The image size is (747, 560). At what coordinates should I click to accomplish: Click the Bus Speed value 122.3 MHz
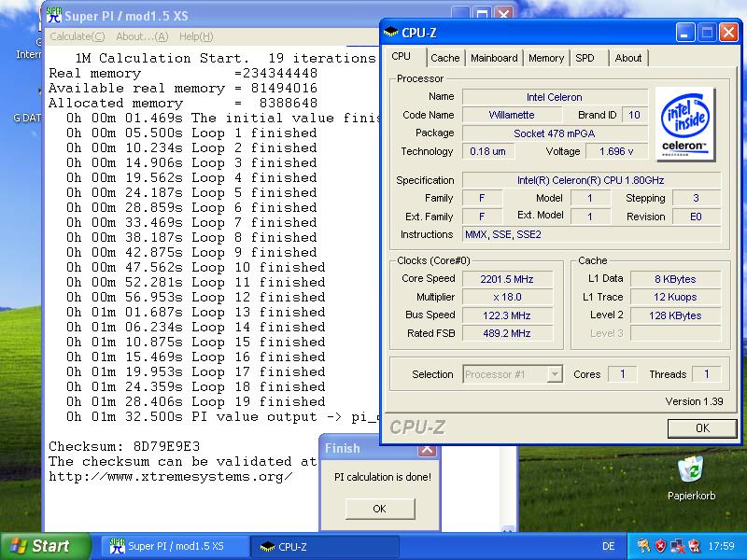click(507, 315)
